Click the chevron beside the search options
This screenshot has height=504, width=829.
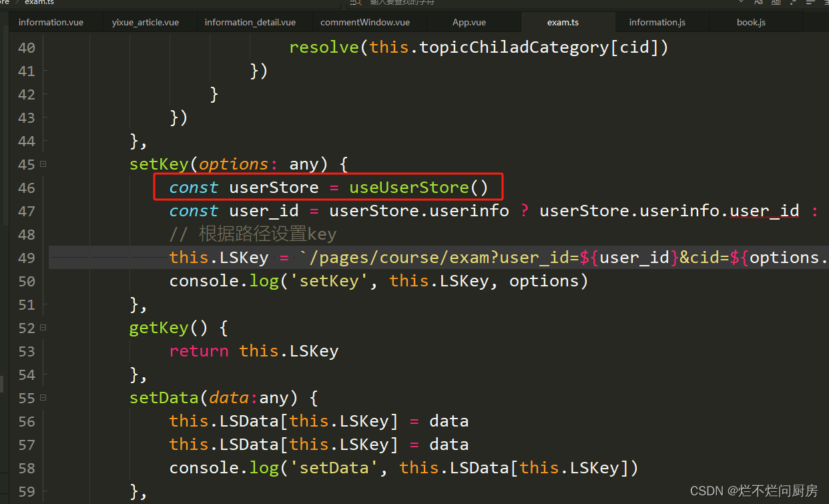pos(741,3)
